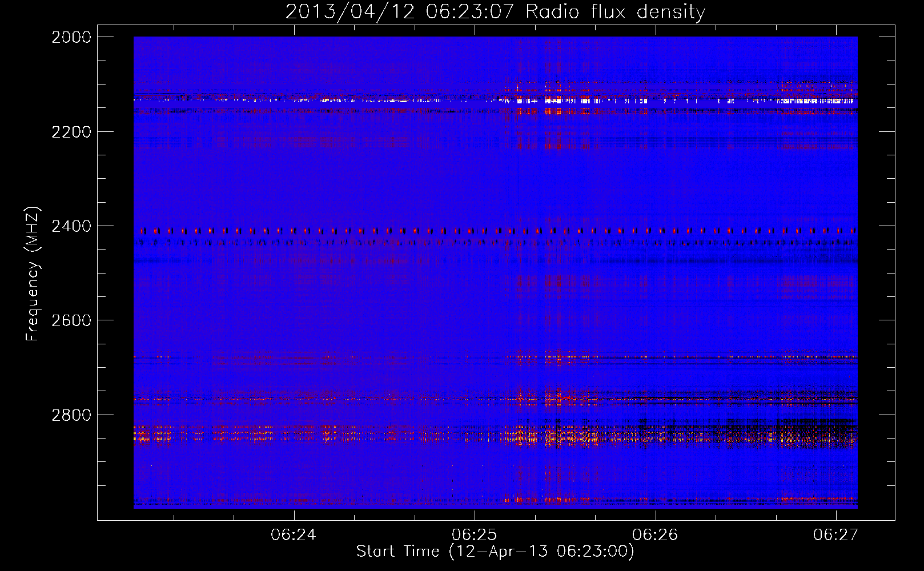Screen dimensions: 924x571
Task: Click the "Start Time (12-Apr-13 06:23:00)" axis label
Action: 495,552
